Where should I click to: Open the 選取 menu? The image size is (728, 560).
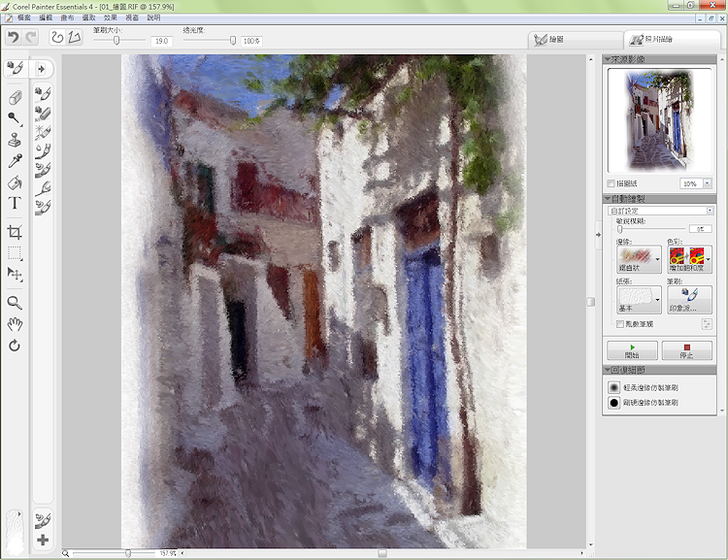(x=88, y=17)
